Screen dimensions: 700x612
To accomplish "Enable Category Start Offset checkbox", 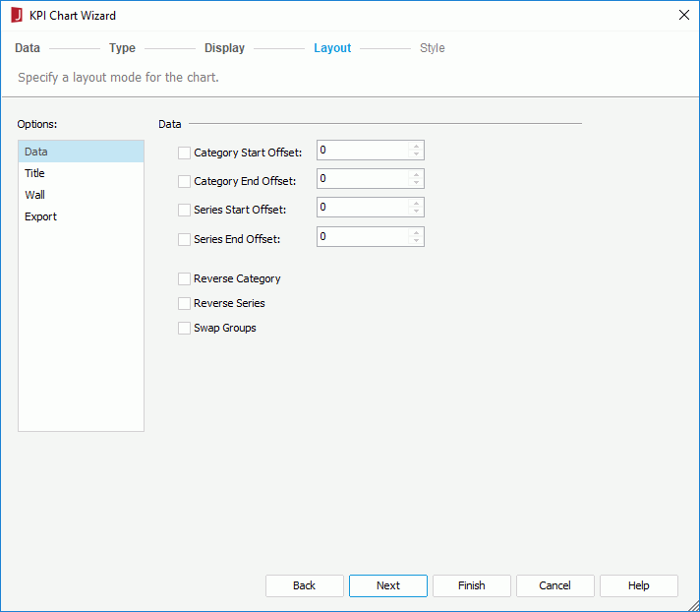I will tap(184, 153).
